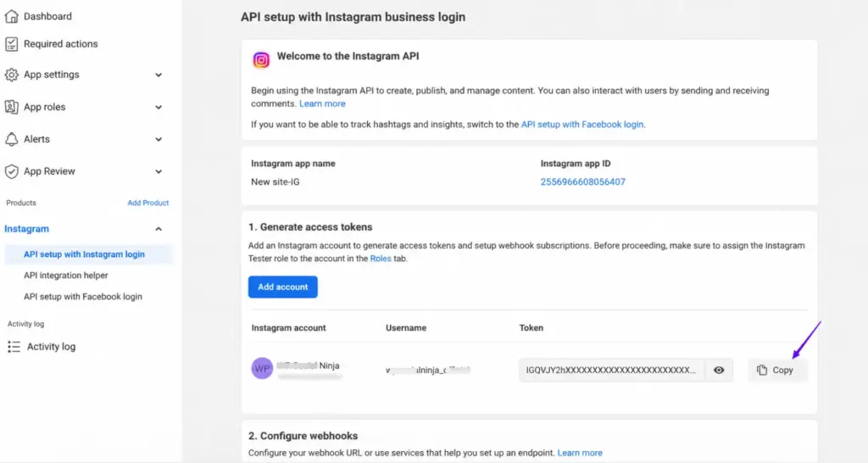Click the App Review shield icon
Screen dimensions: 868x463
(x=11, y=171)
